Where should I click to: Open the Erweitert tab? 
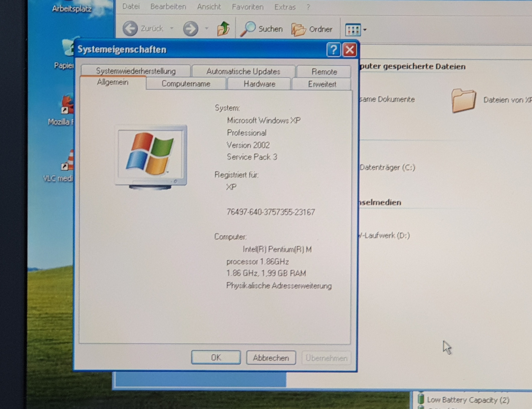[x=322, y=84]
